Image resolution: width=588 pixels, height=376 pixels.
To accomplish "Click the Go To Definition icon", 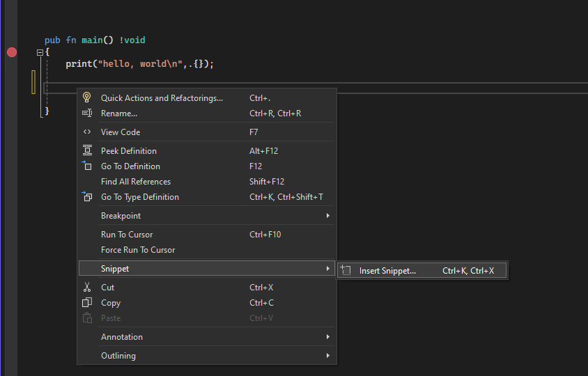I will tap(87, 166).
